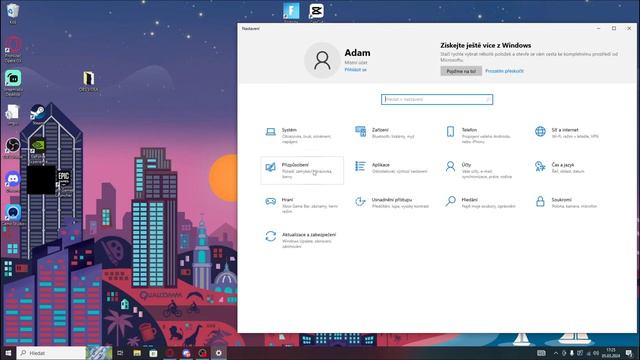Select the GeForce Experience desktop shortcut
This screenshot has width=640, height=360.
point(38,150)
